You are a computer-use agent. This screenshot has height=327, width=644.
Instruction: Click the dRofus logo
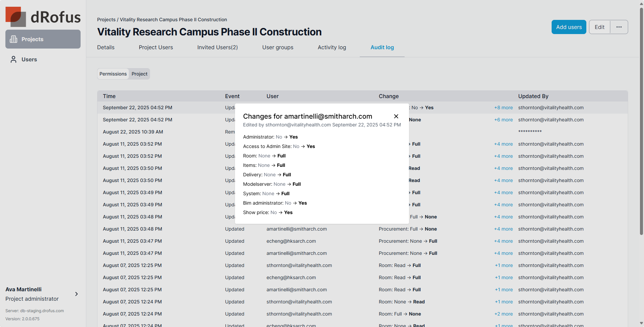[43, 17]
